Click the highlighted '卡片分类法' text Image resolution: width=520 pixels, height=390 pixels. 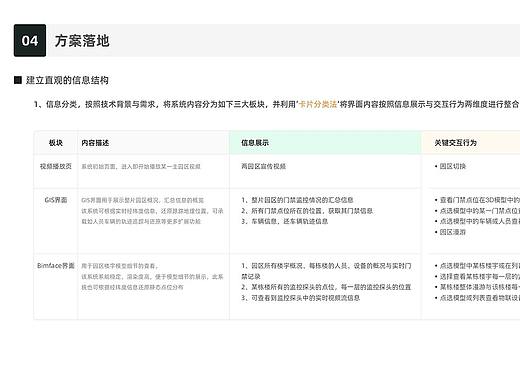tap(318, 104)
